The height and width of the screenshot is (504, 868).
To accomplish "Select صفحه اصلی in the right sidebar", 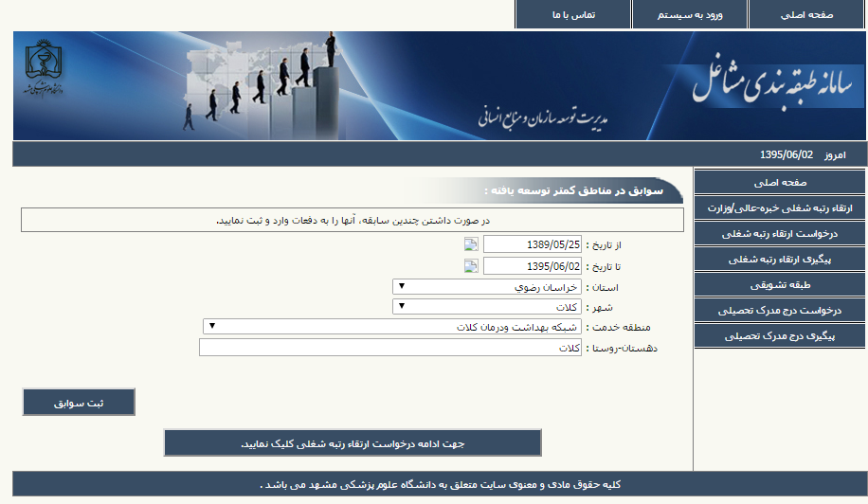I will click(x=780, y=182).
